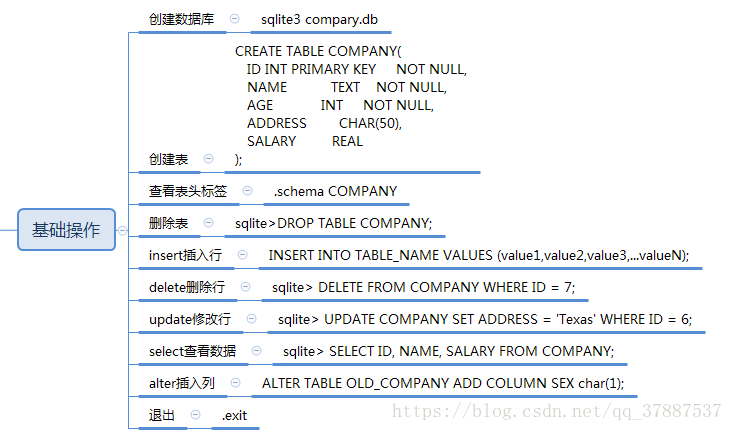Collapse the 删除表 branch
Image resolution: width=733 pixels, height=431 pixels.
pyautogui.click(x=208, y=223)
